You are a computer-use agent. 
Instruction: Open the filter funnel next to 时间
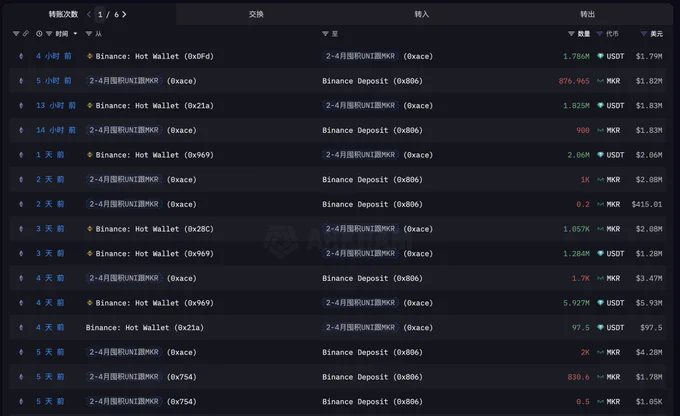point(49,33)
